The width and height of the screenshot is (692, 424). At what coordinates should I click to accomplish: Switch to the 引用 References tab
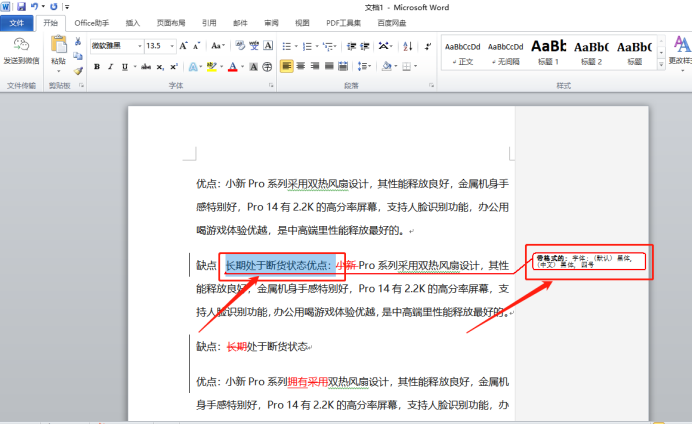tap(209, 23)
